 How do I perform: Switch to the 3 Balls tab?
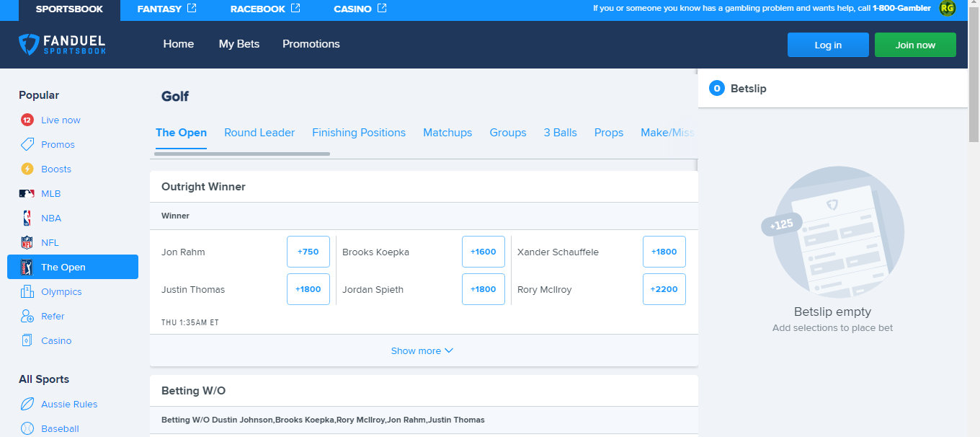(x=561, y=133)
